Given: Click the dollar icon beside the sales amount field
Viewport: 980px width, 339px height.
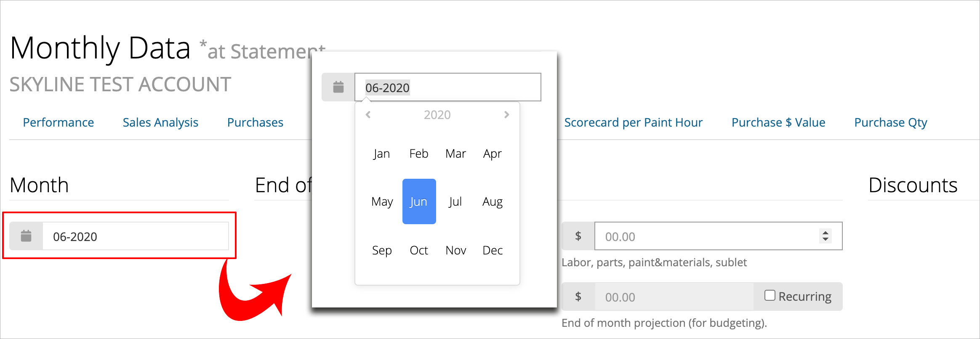Looking at the screenshot, I should (578, 236).
